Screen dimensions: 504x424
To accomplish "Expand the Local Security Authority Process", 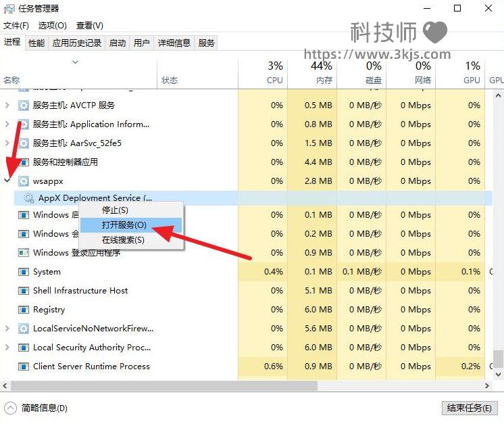I will pyautogui.click(x=7, y=348).
